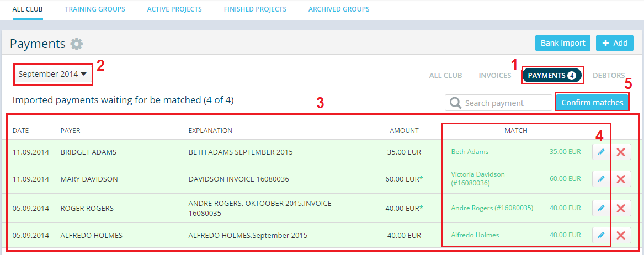644x255 pixels.
Task: Delete Bridget Adams payment with red X
Action: [621, 152]
